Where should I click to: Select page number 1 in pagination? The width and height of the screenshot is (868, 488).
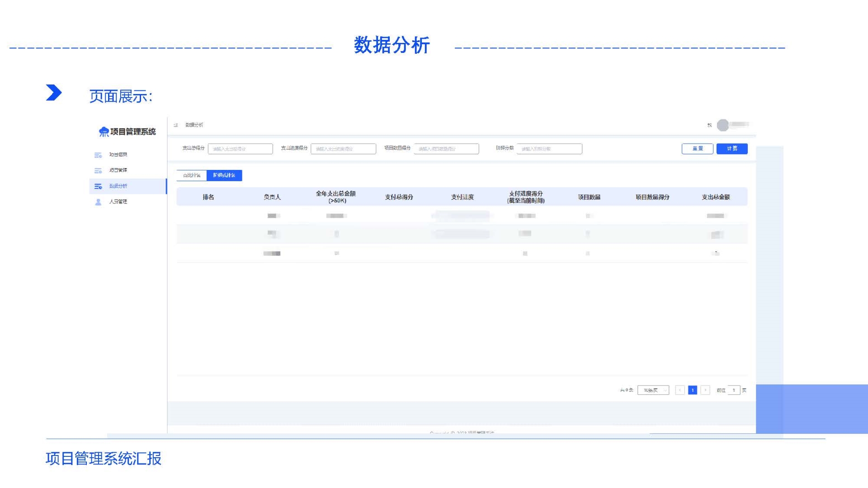(x=692, y=390)
